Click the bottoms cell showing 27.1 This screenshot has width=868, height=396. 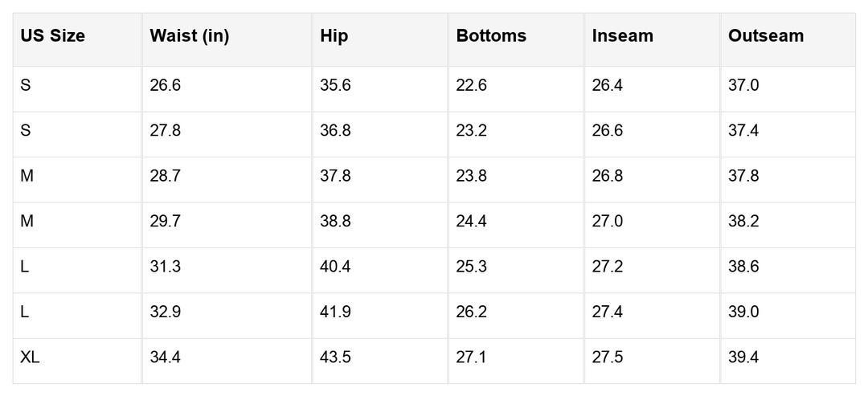coord(471,357)
